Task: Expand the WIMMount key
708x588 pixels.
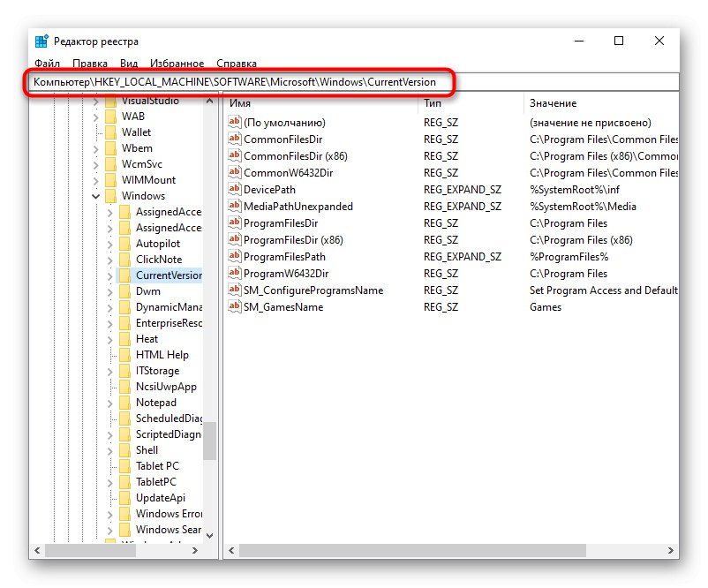Action: (x=95, y=180)
